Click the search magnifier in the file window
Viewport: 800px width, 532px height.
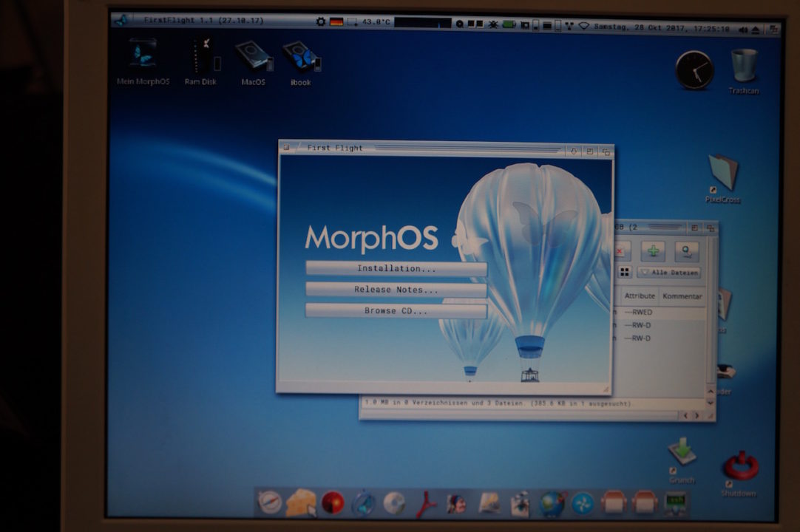coord(687,251)
